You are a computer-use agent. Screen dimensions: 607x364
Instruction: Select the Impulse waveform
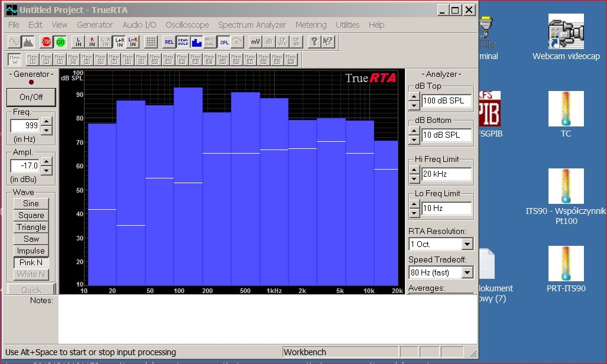31,251
